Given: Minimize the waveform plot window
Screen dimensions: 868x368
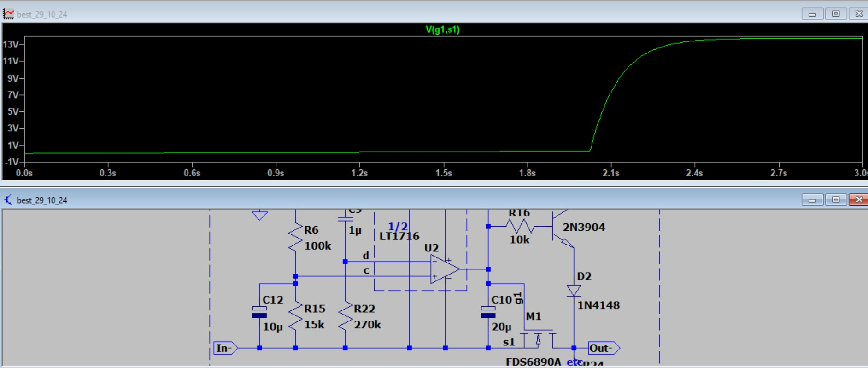Looking at the screenshot, I should click(x=812, y=14).
